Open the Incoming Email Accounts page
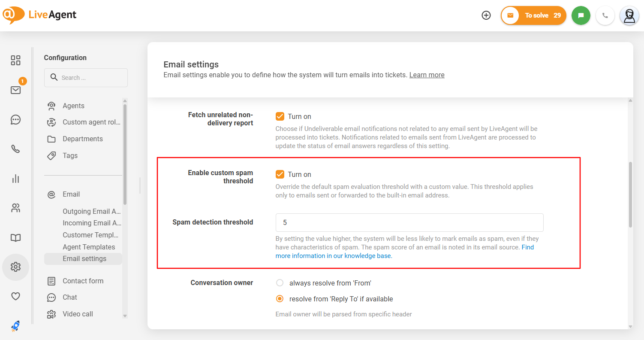The image size is (644, 340). click(x=92, y=223)
